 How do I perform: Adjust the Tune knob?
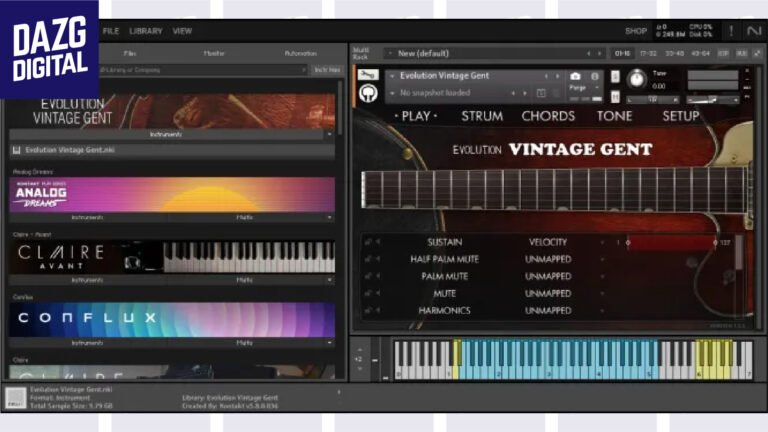point(636,78)
